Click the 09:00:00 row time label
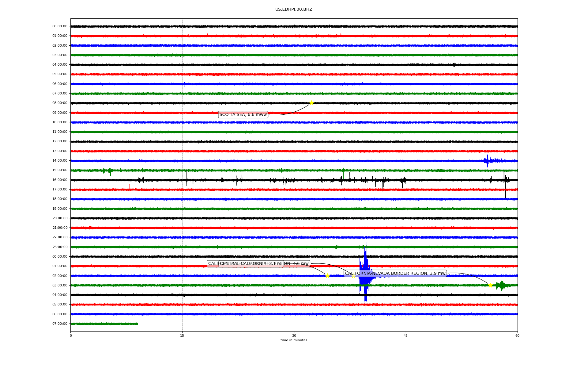Viewport: 588px width, 368px height. point(60,113)
